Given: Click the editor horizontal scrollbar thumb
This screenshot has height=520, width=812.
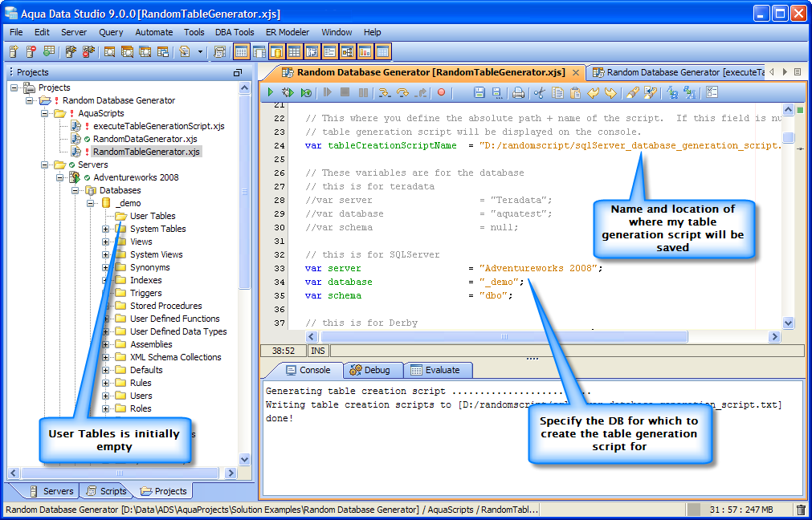Looking at the screenshot, I should (504, 337).
